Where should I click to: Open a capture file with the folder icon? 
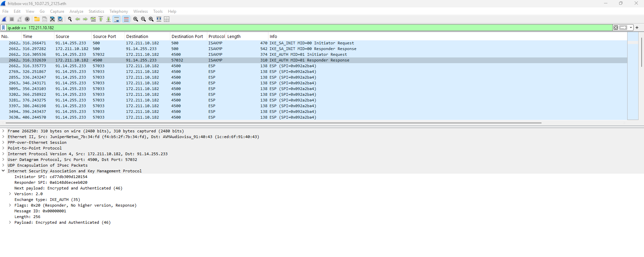click(37, 19)
